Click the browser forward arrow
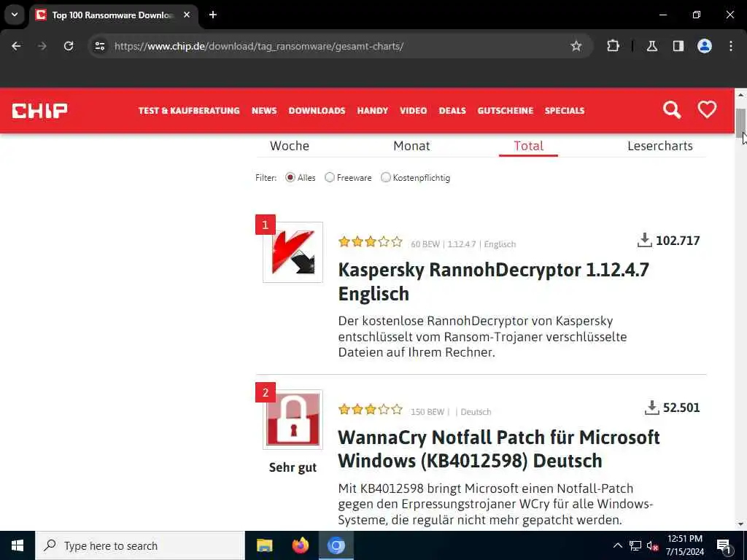Viewport: 747px width, 560px height. click(42, 46)
